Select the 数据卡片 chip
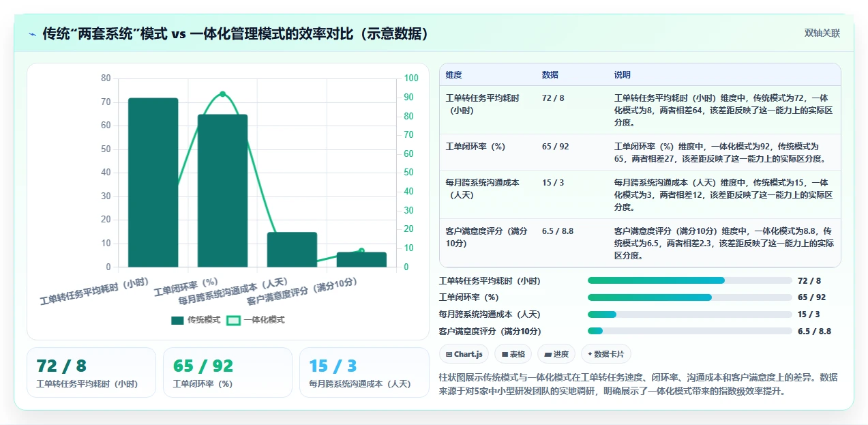Screen dimensions: 868x425 [x=606, y=354]
